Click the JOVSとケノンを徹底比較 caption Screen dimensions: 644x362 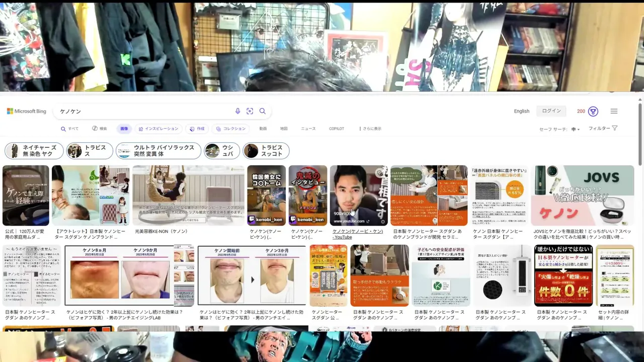[582, 234]
